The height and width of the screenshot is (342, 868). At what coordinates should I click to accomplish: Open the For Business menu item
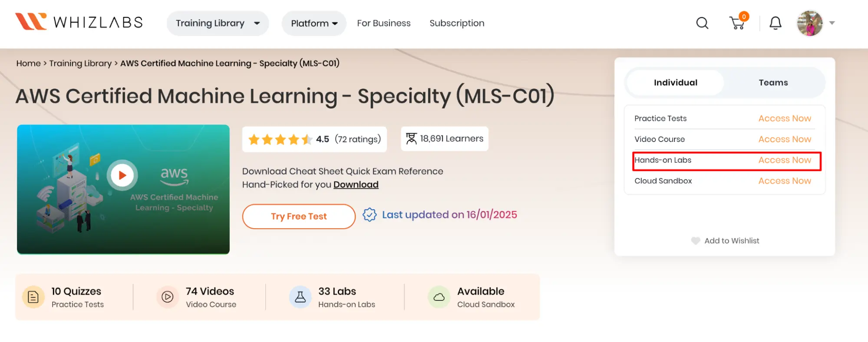(x=384, y=23)
